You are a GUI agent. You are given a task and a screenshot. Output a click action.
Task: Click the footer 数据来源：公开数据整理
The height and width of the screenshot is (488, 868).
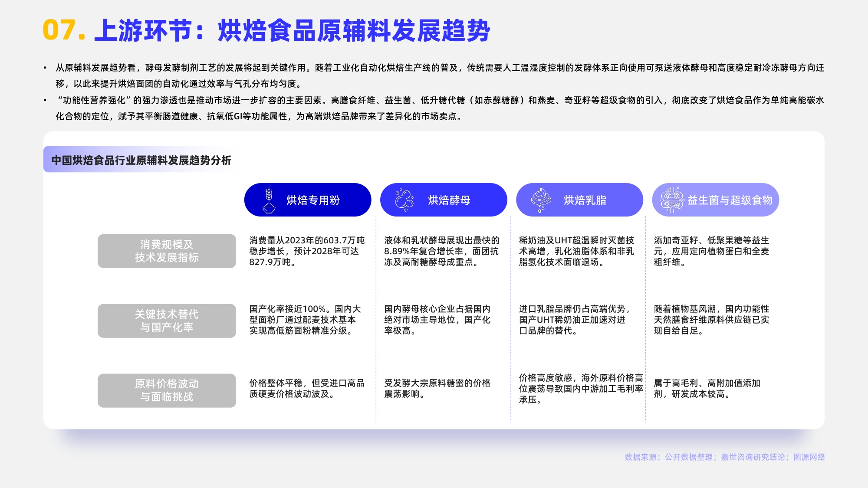tap(725, 457)
